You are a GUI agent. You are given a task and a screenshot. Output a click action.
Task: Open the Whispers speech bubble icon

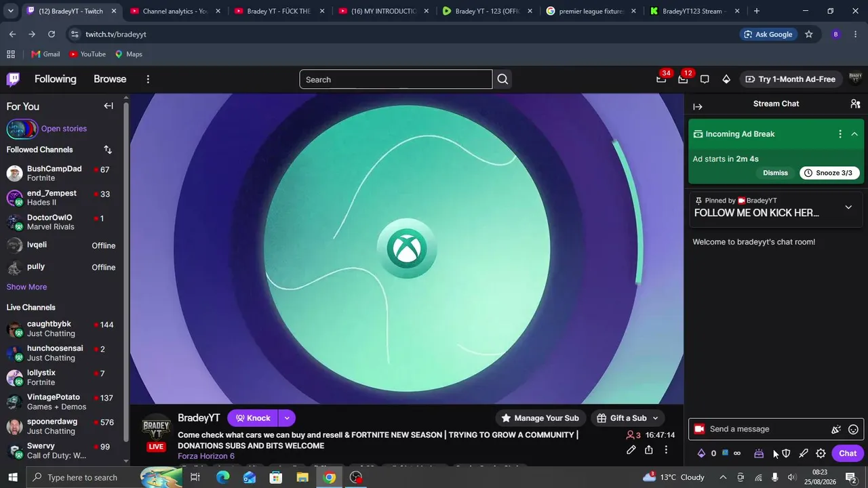[x=705, y=79]
